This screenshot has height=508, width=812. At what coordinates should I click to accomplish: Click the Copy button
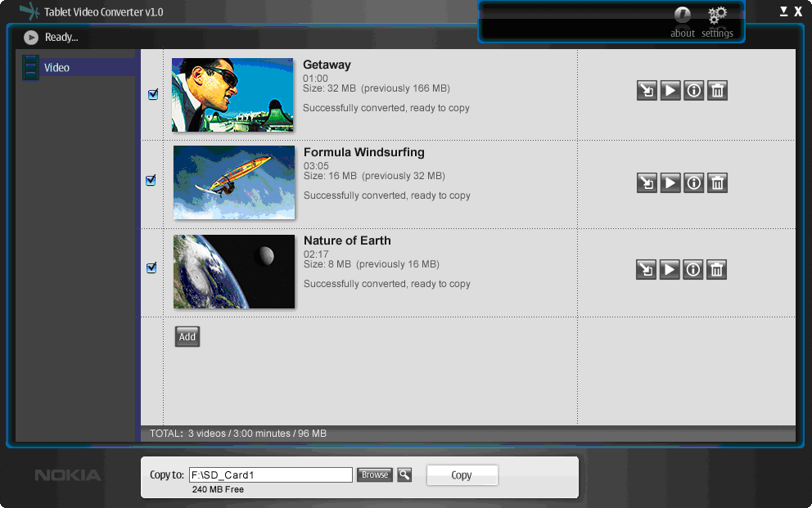[x=462, y=475]
